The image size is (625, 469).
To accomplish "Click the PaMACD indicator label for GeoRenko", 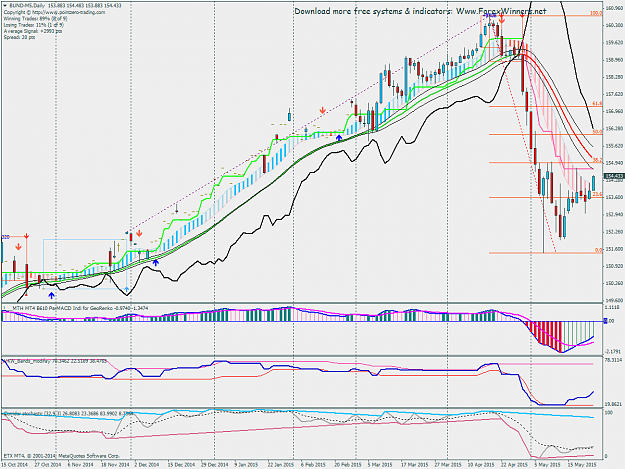I will pos(76,308).
